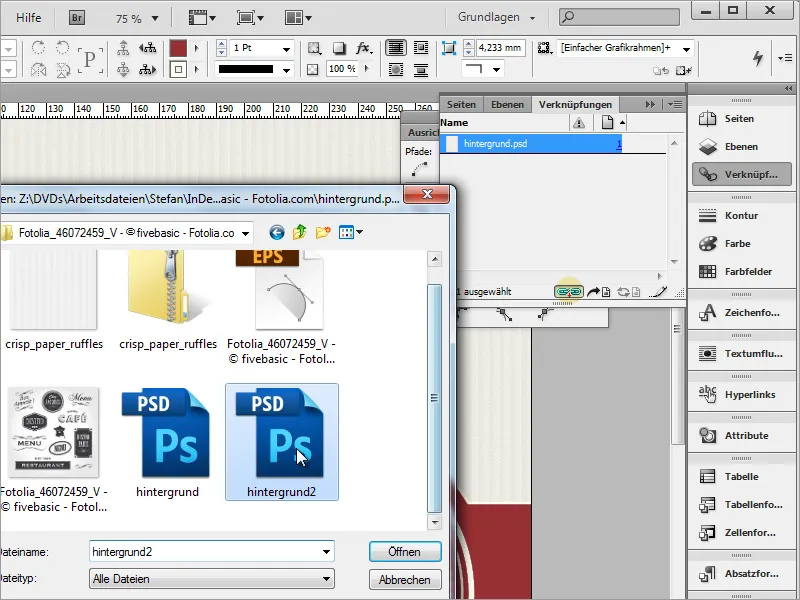The width and height of the screenshot is (800, 600).
Task: Go back in file dialog
Action: (277, 233)
